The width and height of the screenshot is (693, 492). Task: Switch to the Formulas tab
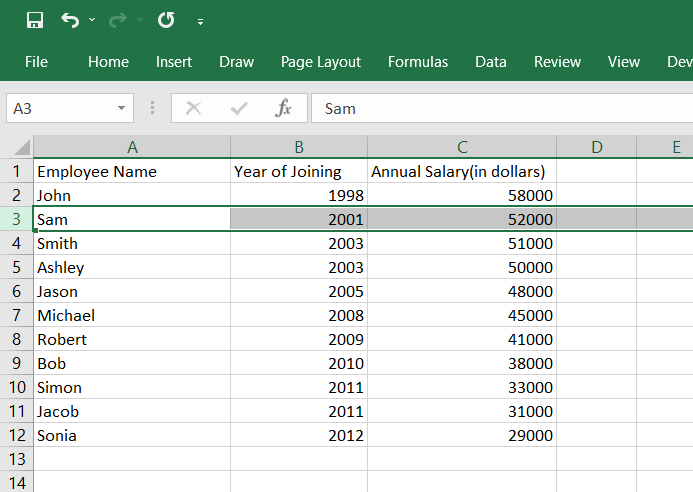coord(418,62)
